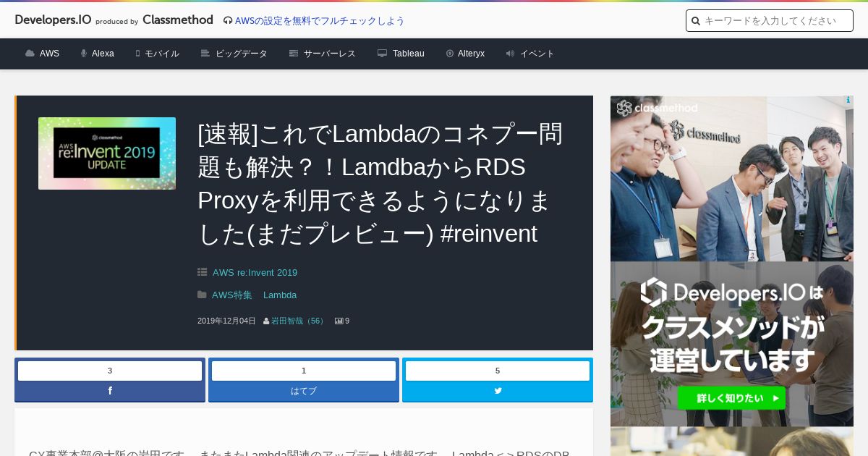The width and height of the screenshot is (868, 456).
Task: Open the イベント menu category
Action: pos(537,54)
